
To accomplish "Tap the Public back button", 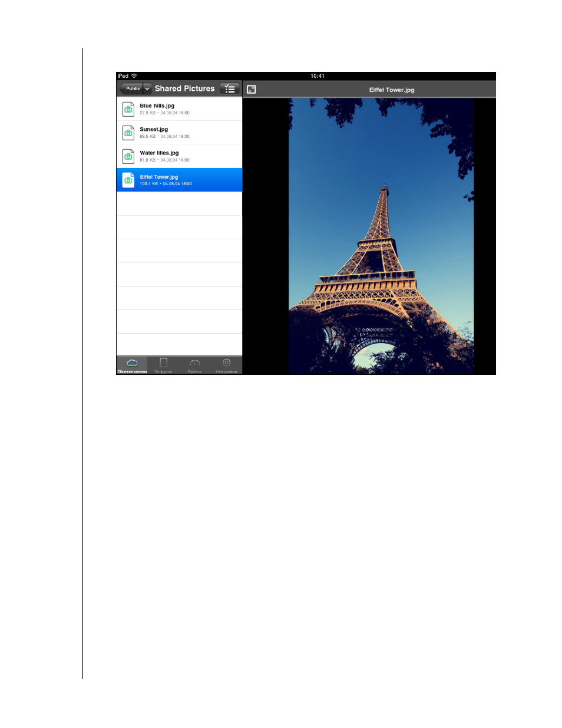I will point(131,89).
